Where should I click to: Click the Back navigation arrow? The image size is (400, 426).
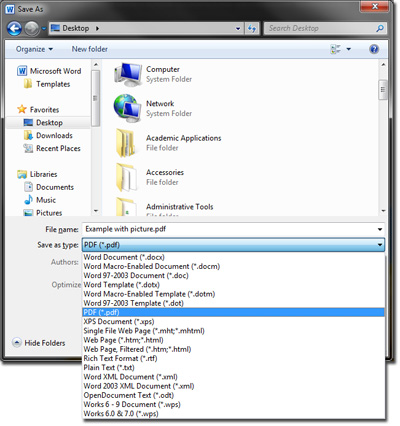tap(14, 29)
